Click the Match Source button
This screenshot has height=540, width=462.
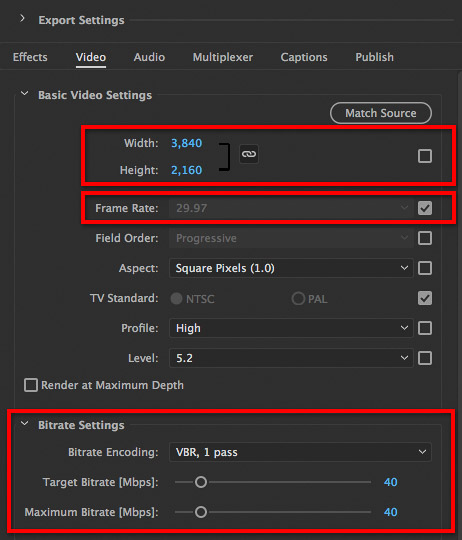point(381,113)
